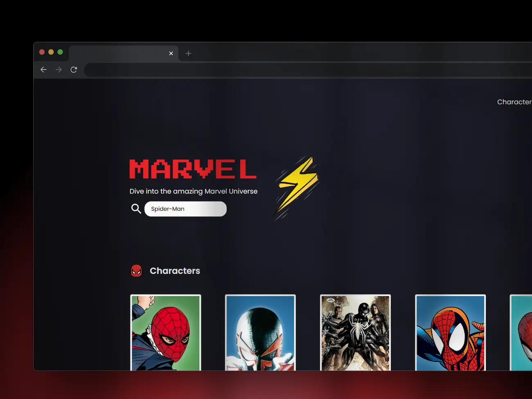Focus the search field containing Spider-Man
532x399 pixels.
[x=185, y=209]
